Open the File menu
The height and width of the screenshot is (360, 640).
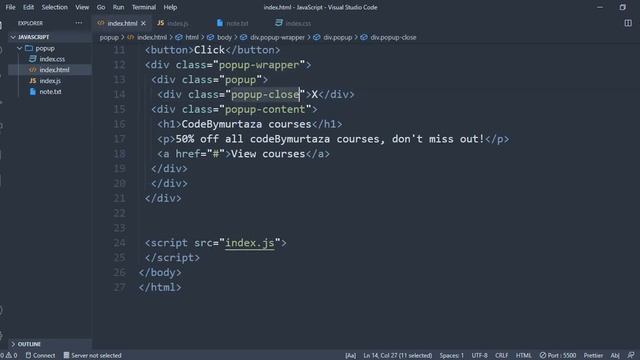coord(10,7)
